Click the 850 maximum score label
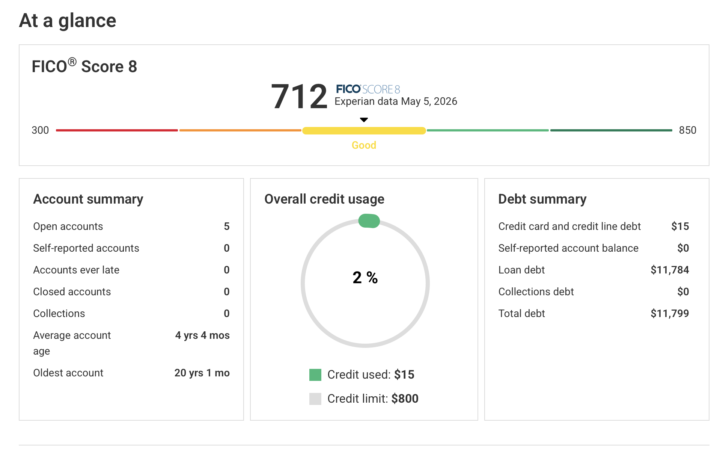This screenshot has width=720, height=450. click(687, 130)
